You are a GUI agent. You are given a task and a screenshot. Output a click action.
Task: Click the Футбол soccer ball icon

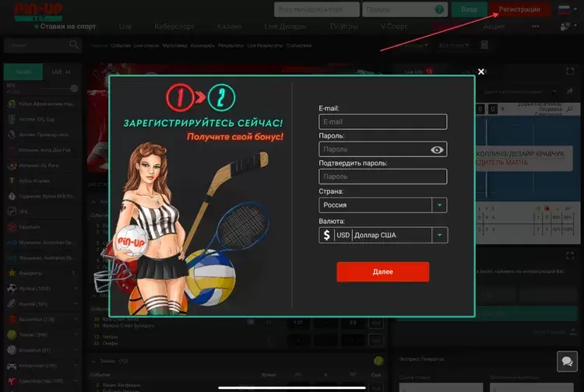(12, 289)
